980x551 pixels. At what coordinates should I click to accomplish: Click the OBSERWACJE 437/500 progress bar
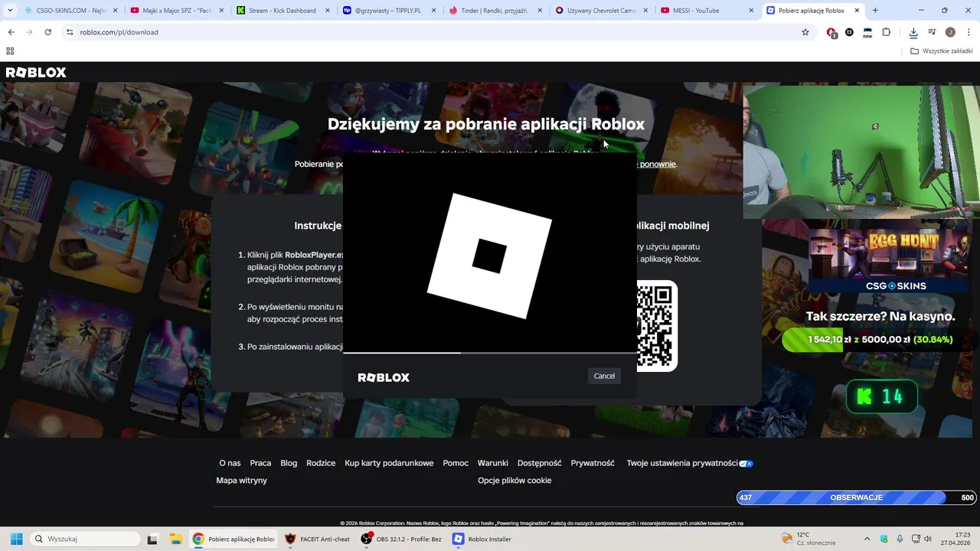click(857, 497)
